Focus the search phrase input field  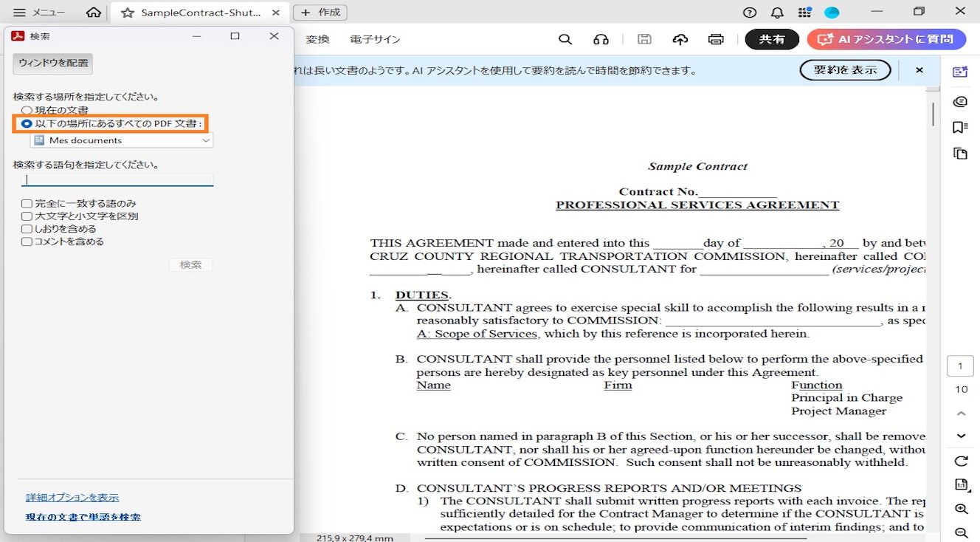coord(117,179)
